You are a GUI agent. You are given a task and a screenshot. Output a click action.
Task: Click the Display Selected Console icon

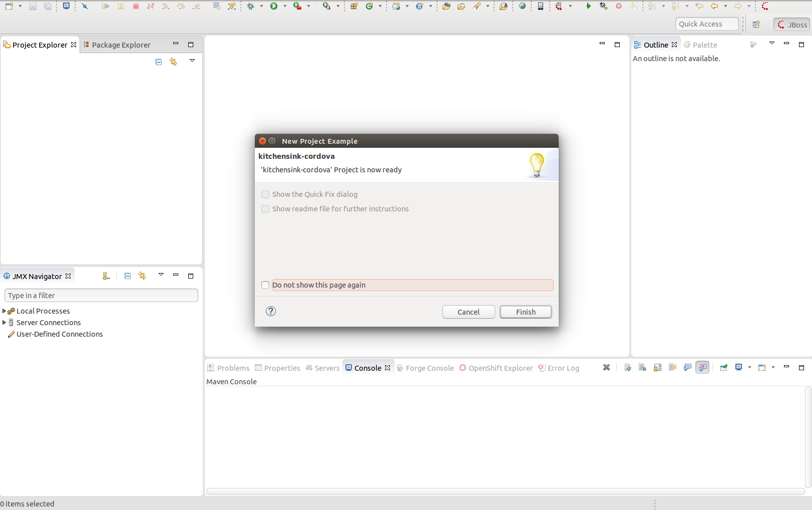738,368
